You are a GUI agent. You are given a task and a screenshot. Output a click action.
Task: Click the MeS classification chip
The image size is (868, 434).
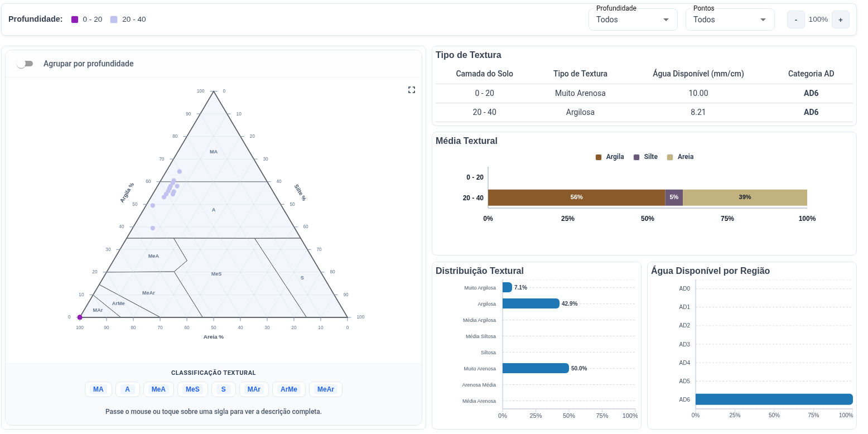click(x=192, y=389)
